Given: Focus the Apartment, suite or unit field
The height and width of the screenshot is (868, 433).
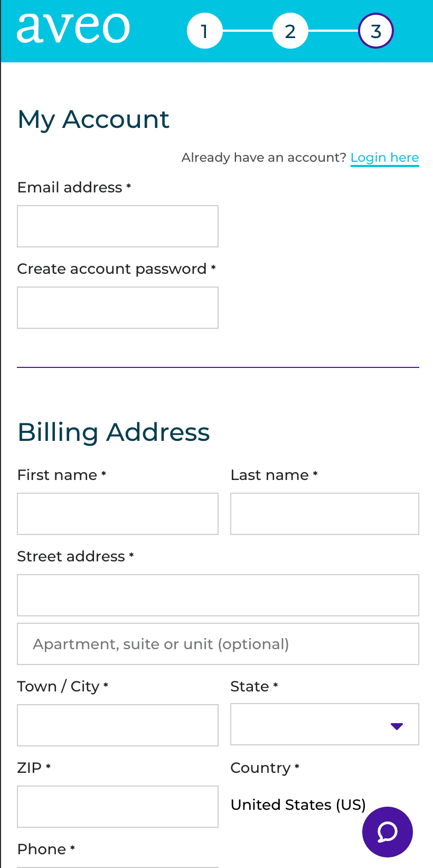Looking at the screenshot, I should coord(218,644).
